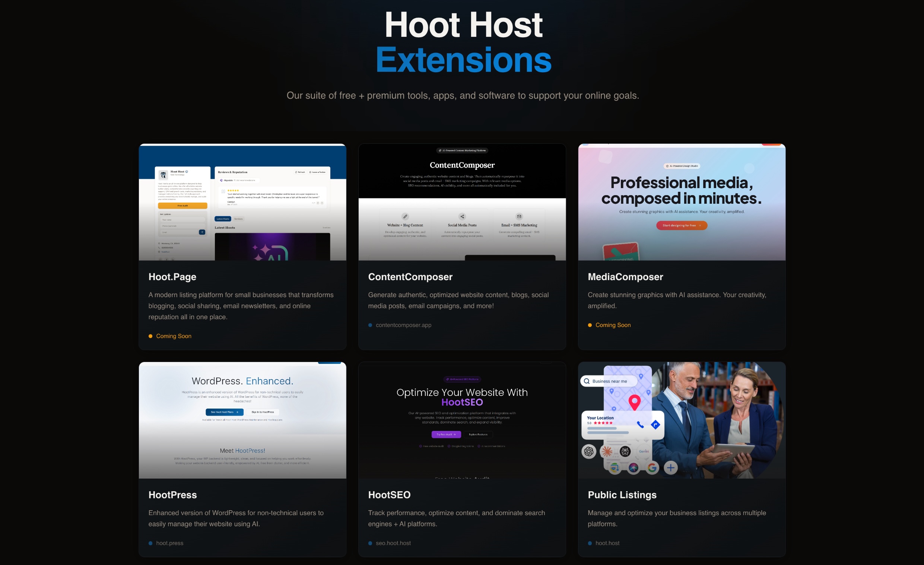Image resolution: width=924 pixels, height=565 pixels.
Task: Click the See Hoot Host Plans button
Action: point(224,412)
